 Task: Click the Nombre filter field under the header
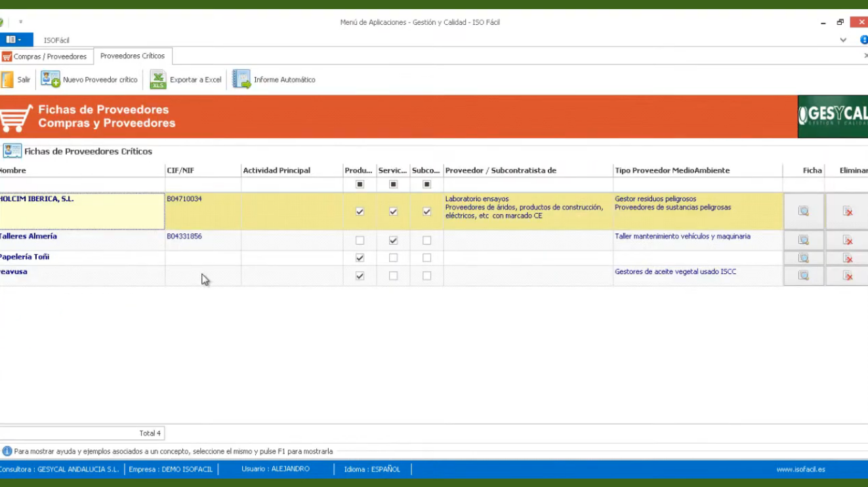(82, 185)
